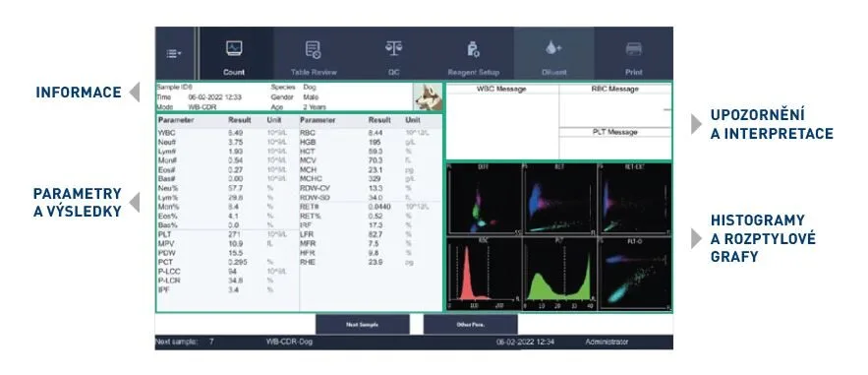Click the WBC Message box
Image resolution: width=868 pixels, height=375 pixels.
[501, 121]
